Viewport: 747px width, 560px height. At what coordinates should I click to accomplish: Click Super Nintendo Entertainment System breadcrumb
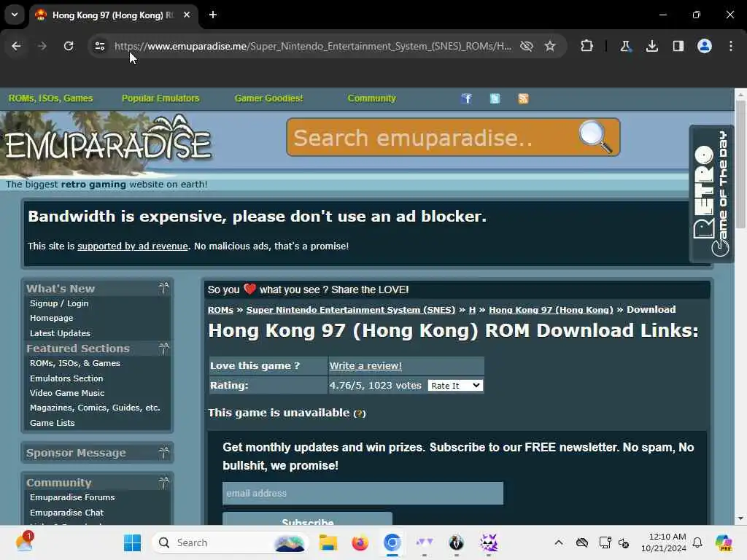click(x=351, y=310)
